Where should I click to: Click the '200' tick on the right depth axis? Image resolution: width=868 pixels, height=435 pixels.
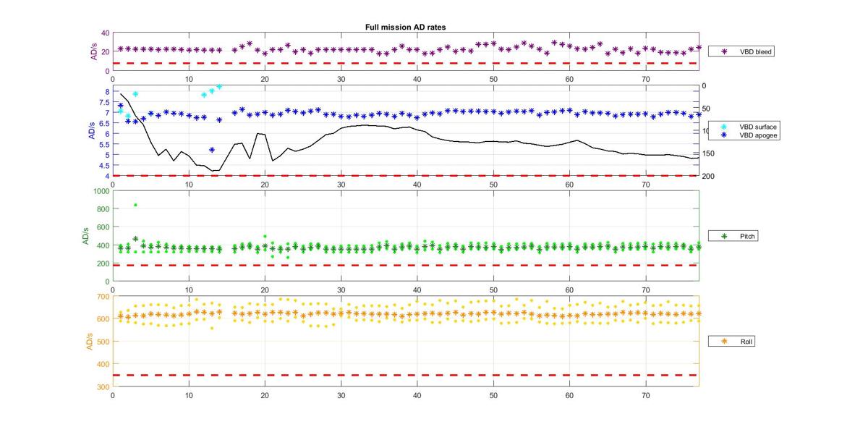(x=710, y=176)
